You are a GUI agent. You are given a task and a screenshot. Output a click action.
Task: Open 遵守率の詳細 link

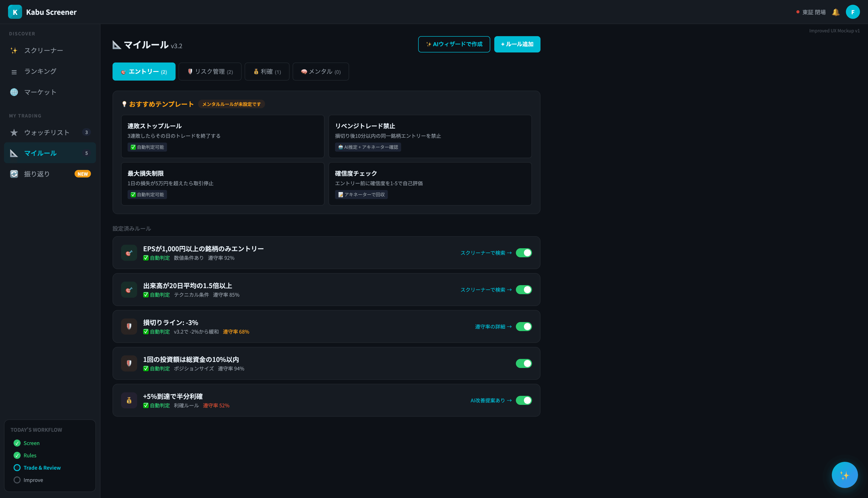coord(493,327)
